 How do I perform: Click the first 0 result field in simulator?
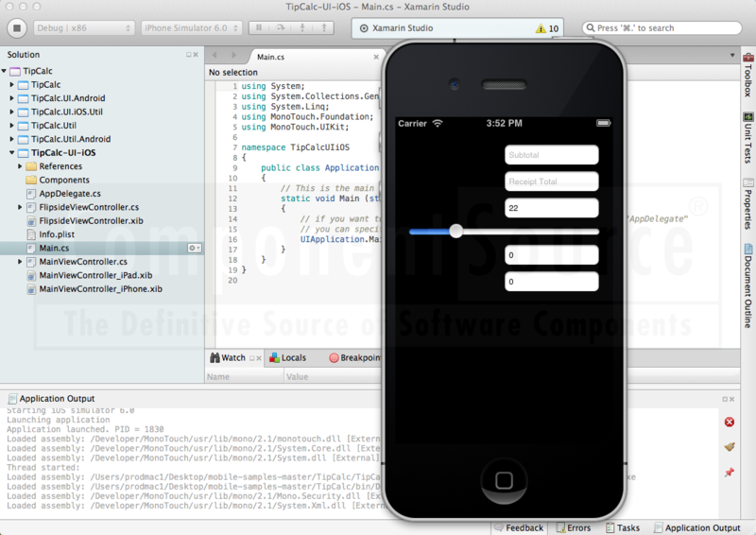552,254
